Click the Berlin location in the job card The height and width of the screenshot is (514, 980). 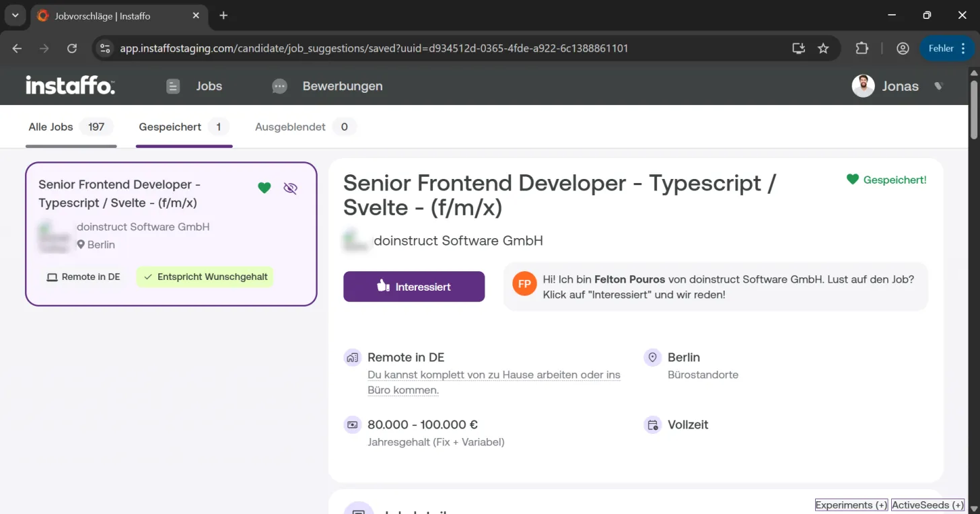96,245
